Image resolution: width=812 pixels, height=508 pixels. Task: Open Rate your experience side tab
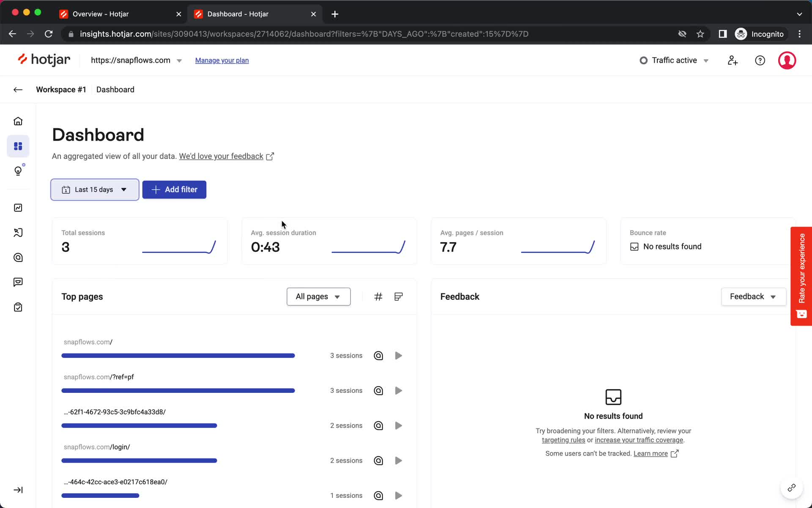(801, 276)
